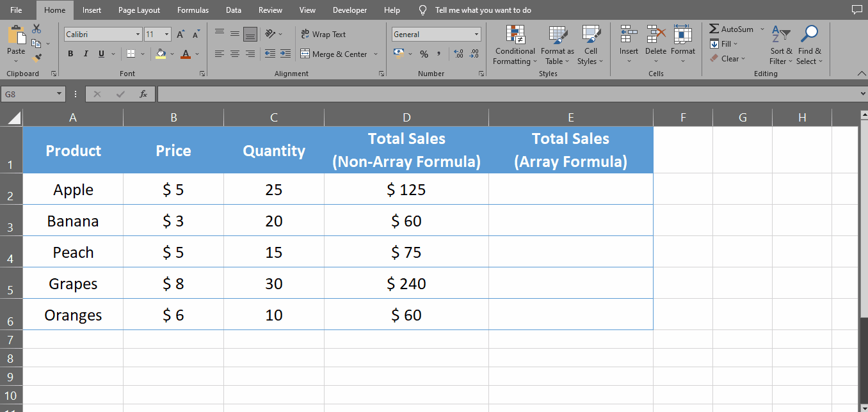Apply the Percent Style icon

(424, 54)
